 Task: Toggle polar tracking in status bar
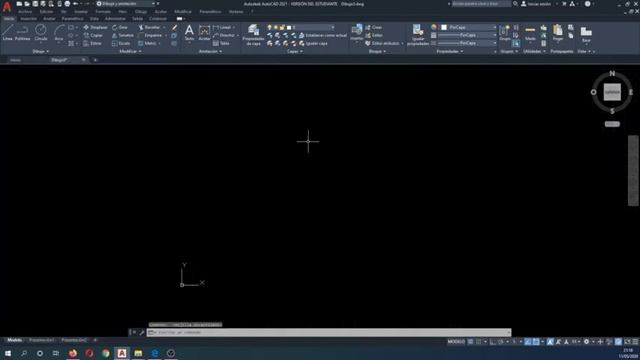[x=501, y=342]
